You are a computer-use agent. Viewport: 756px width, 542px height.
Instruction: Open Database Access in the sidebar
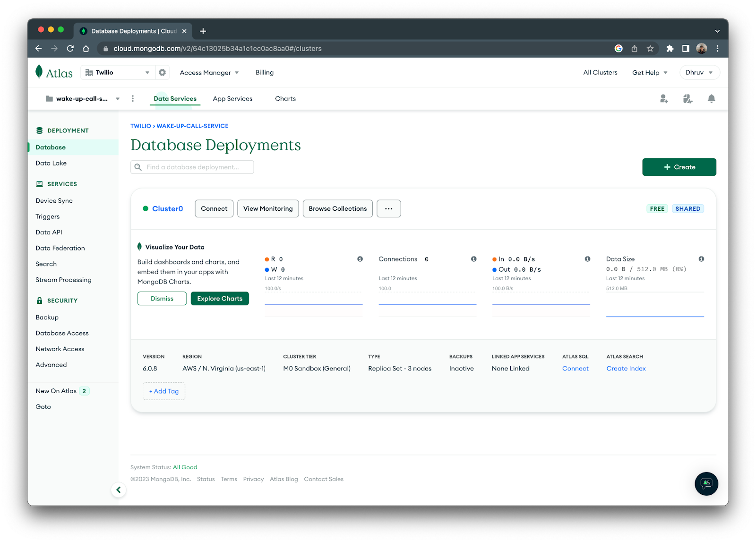(x=62, y=333)
